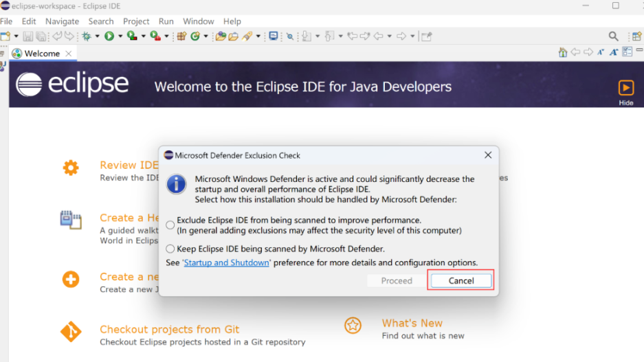Screen dimensions: 644x362
Task: Click the magnifier search icon at top right
Action: point(613,36)
